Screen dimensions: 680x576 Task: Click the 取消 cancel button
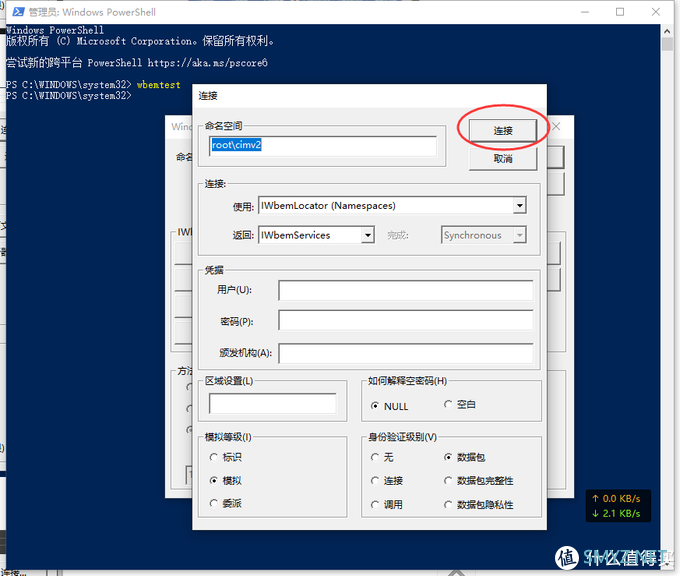pos(503,159)
